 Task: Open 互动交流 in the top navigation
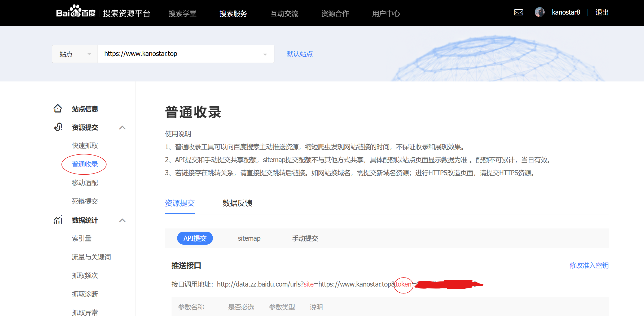point(284,13)
